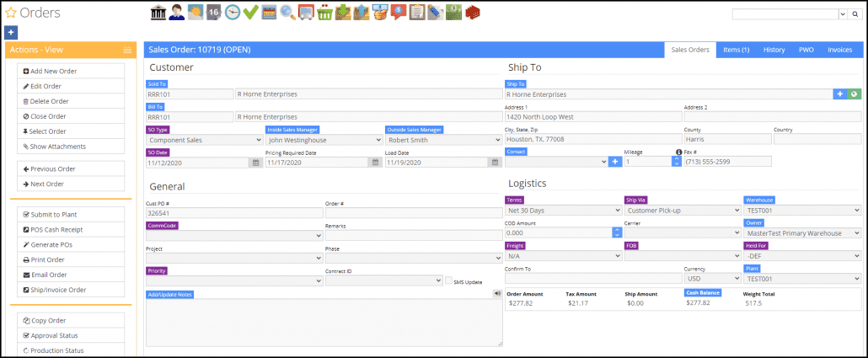This screenshot has width=868, height=358.
Task: Open the Terms Net 30 Days dropdown
Action: click(x=561, y=210)
